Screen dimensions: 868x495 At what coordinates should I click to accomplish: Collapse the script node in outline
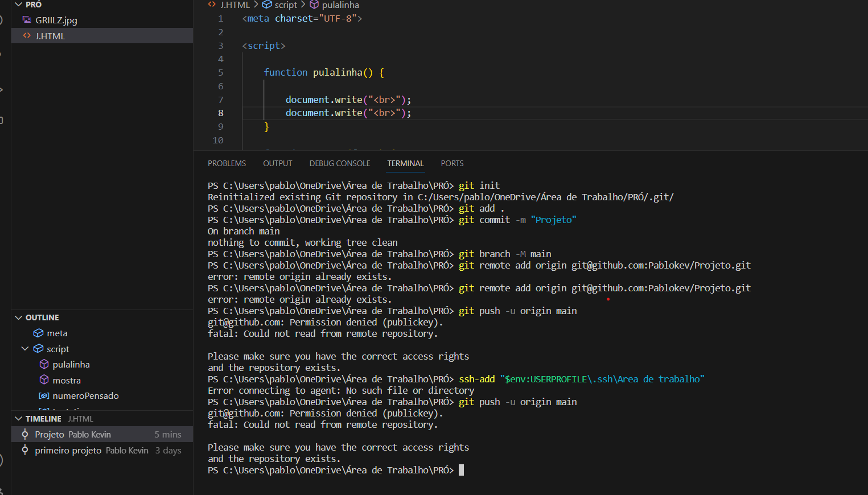[25, 349]
